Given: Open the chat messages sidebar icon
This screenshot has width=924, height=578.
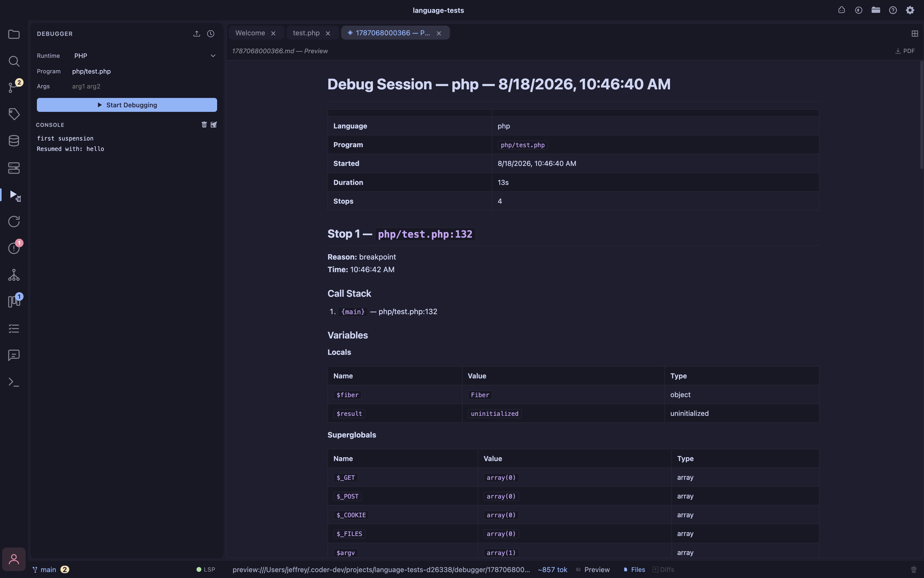Looking at the screenshot, I should pyautogui.click(x=14, y=355).
